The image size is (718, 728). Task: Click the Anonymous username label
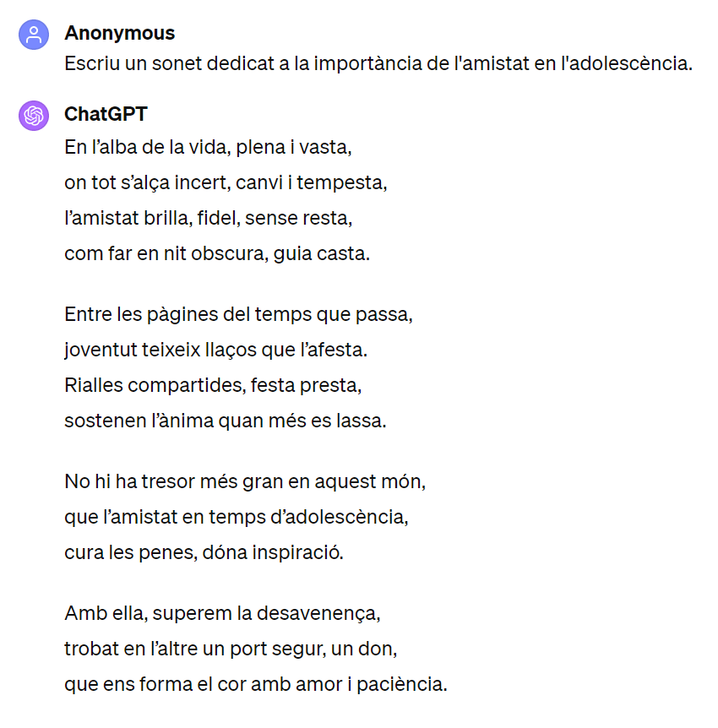(x=119, y=33)
